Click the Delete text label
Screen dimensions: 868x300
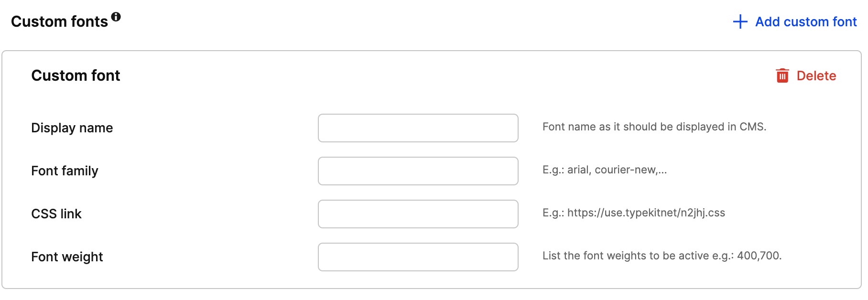(816, 75)
